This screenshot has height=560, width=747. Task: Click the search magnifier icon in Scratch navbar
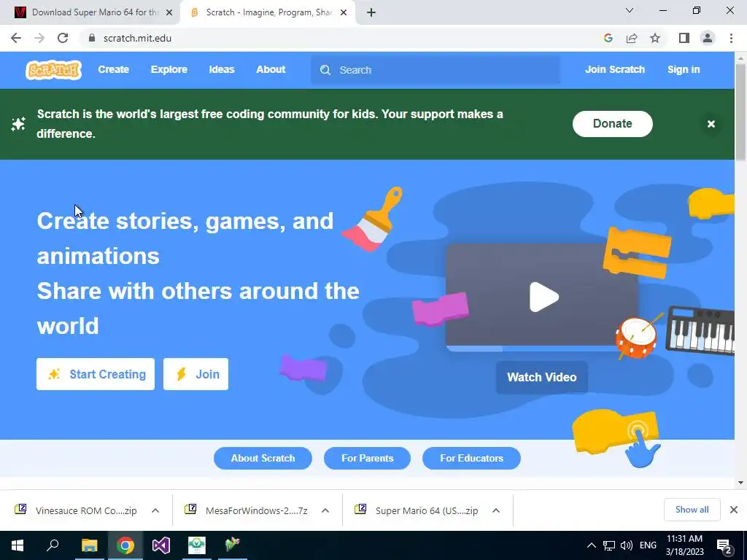pos(325,70)
